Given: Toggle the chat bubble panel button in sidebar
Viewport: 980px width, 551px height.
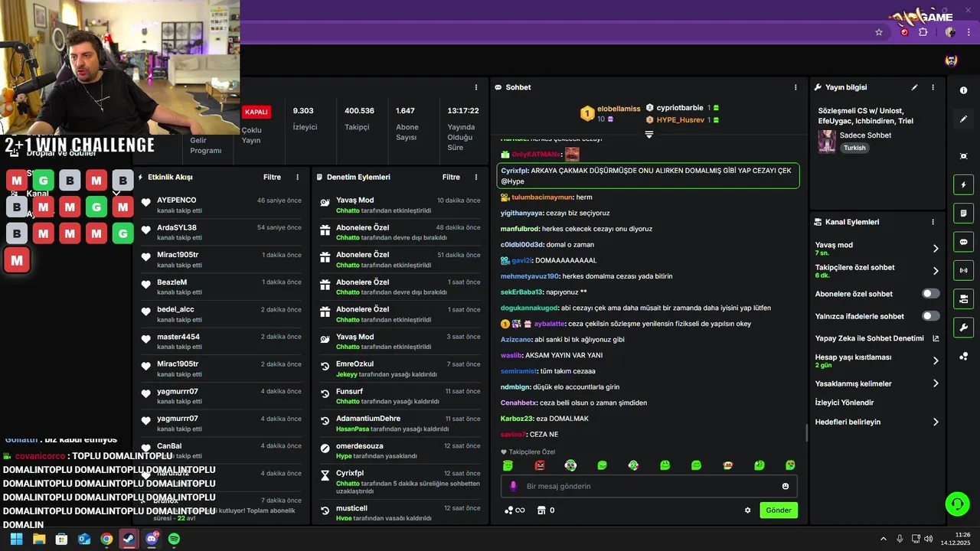Looking at the screenshot, I should click(963, 242).
